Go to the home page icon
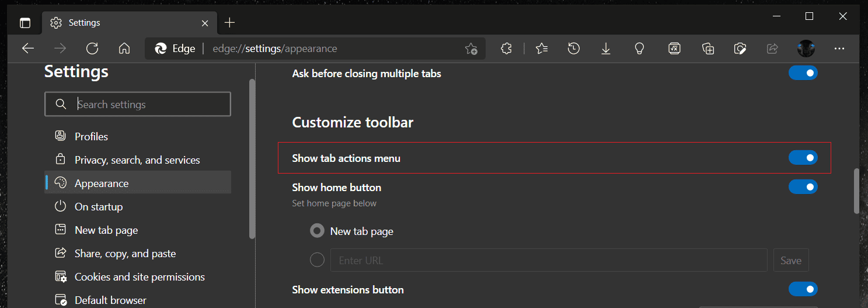The image size is (868, 308). click(x=124, y=49)
